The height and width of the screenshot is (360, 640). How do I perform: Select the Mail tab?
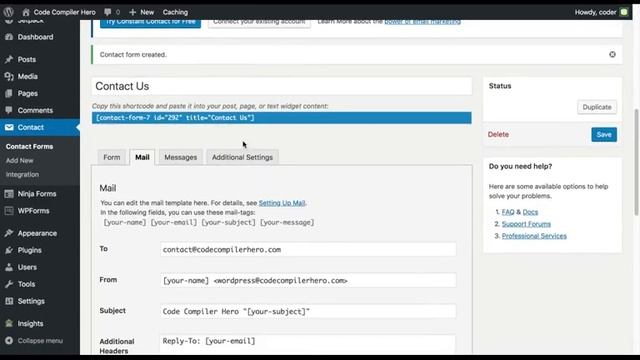[x=142, y=157]
